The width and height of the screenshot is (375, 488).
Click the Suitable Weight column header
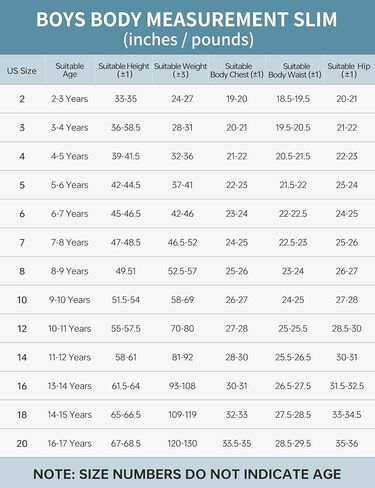[x=180, y=70]
